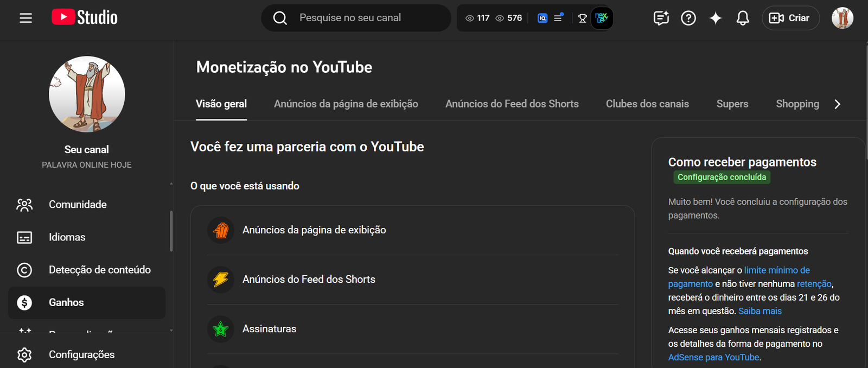Image resolution: width=868 pixels, height=368 pixels.
Task: Click the large channel profile picture
Action: pos(87,94)
